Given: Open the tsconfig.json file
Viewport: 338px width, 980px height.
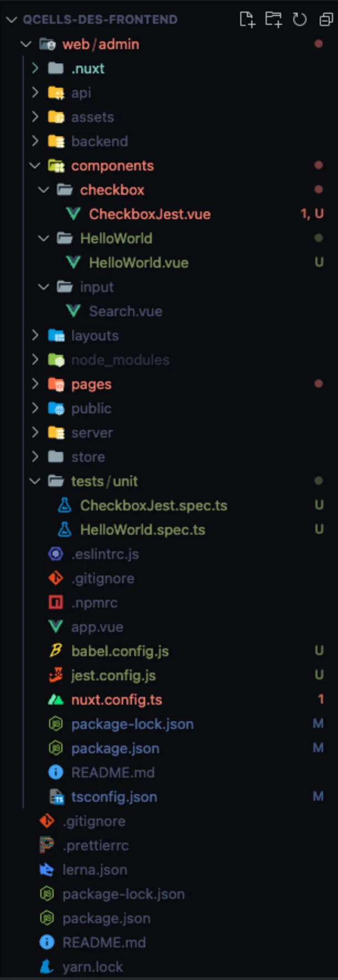Looking at the screenshot, I should (114, 797).
